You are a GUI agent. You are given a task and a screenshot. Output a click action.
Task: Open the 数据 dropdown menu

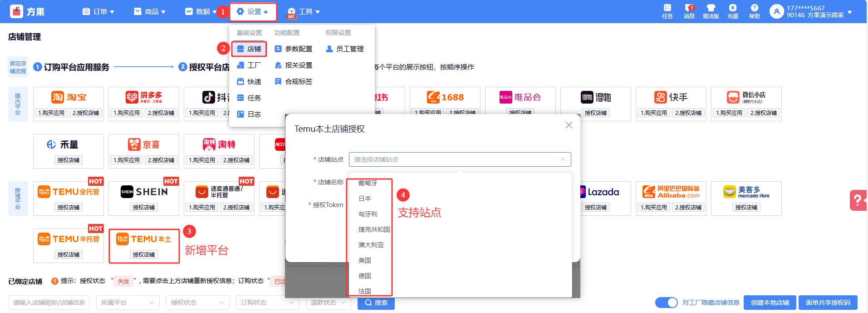(x=201, y=12)
